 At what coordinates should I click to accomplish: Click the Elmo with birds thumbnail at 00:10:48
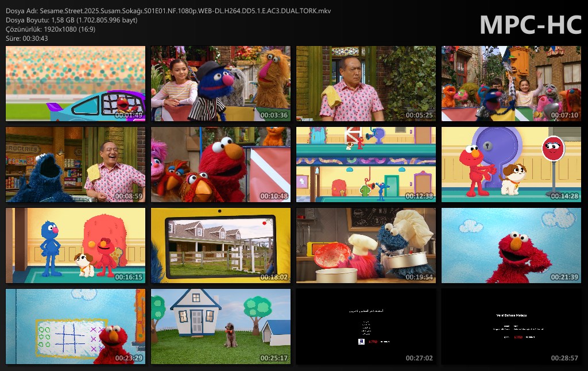(x=220, y=165)
